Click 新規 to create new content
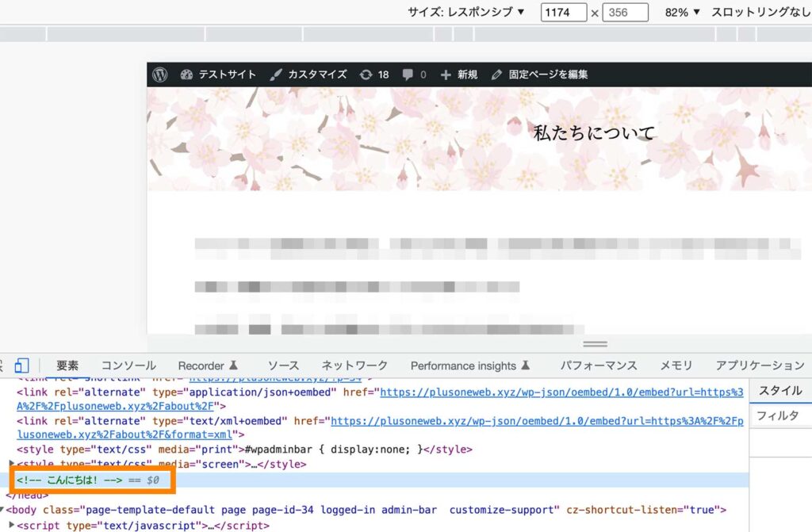The image size is (812, 532). pos(461,75)
